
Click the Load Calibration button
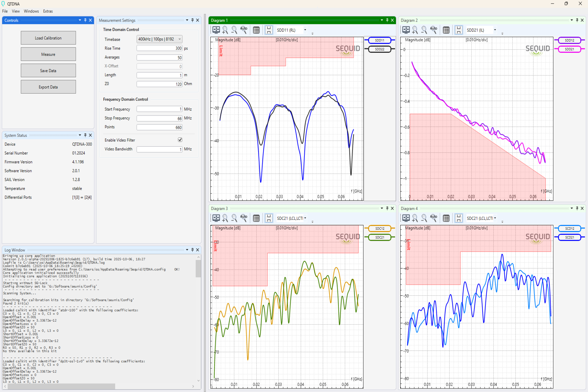click(x=48, y=38)
